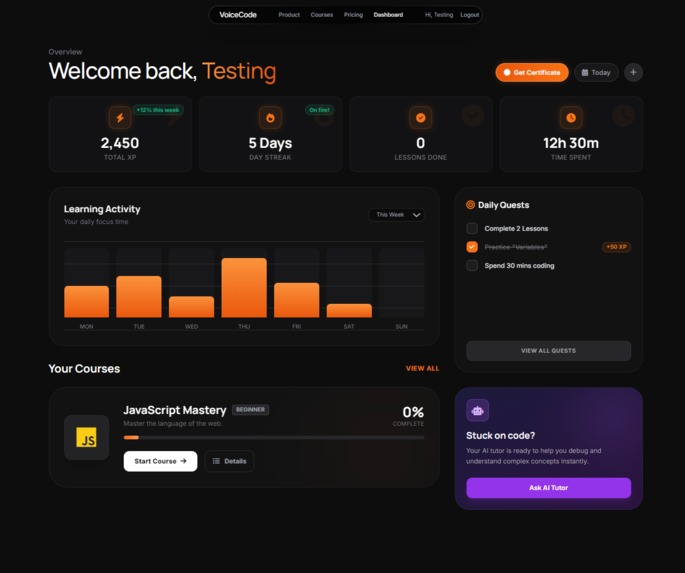Select Dashboard in the navigation bar
Screen dimensions: 685x573
pos(388,15)
